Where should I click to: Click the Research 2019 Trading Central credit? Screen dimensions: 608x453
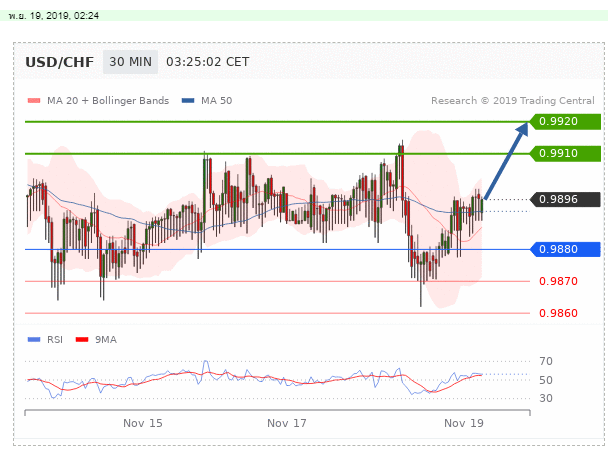pos(513,101)
